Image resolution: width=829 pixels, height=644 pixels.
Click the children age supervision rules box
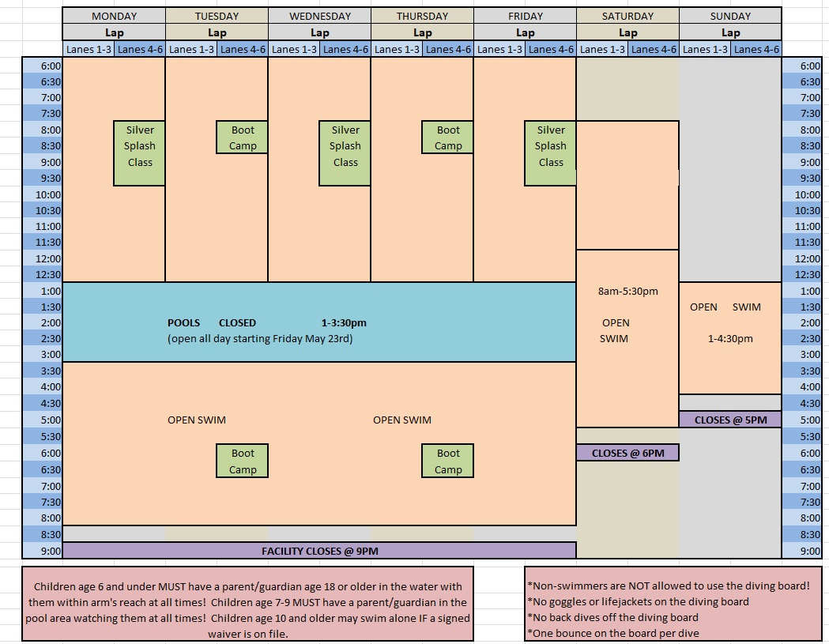pos(247,604)
